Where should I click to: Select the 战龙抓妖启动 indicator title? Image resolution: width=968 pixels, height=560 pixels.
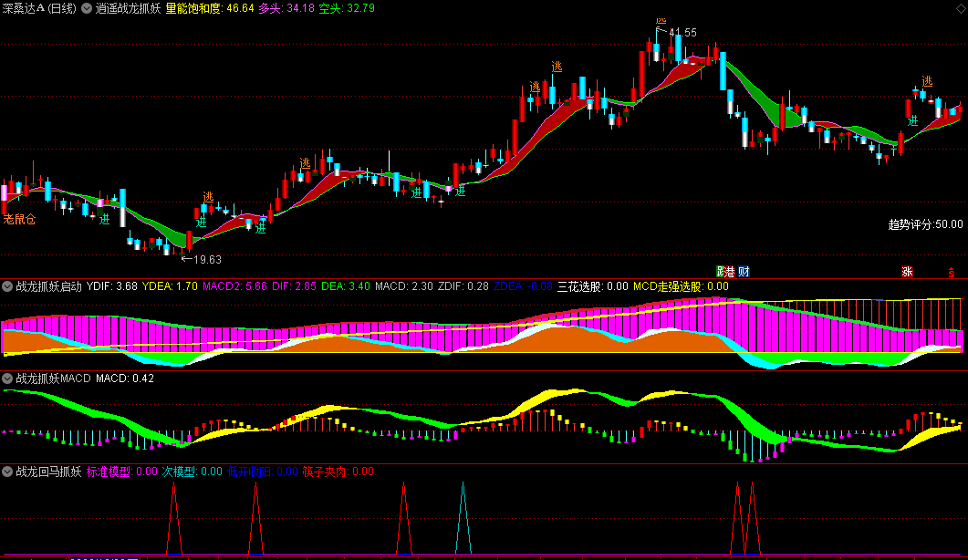click(48, 286)
